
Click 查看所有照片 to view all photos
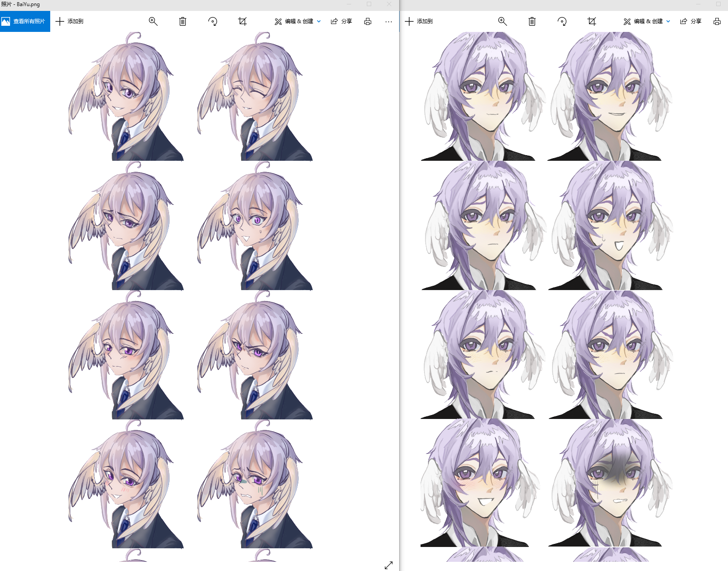point(25,21)
